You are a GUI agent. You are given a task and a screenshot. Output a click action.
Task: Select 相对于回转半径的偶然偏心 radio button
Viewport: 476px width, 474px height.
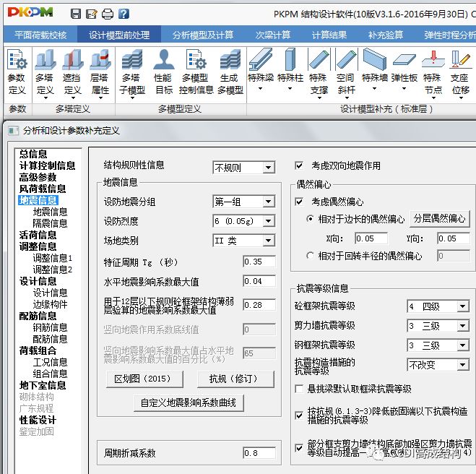pos(310,256)
